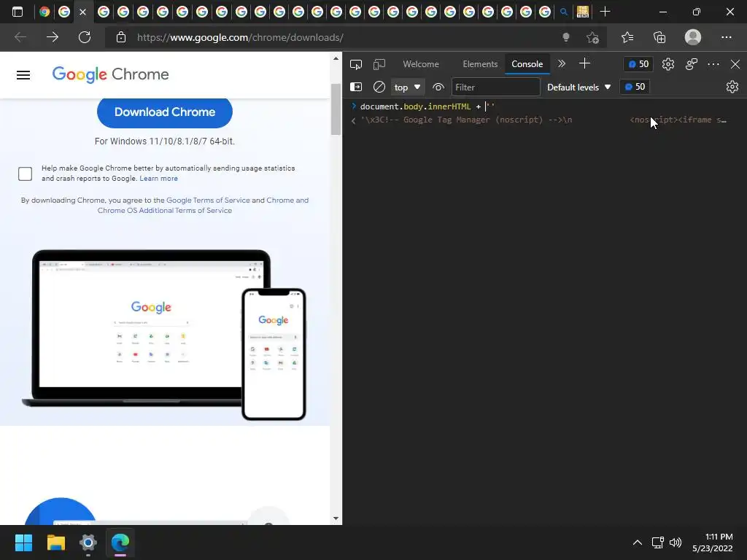Click the address bar URL
This screenshot has width=747, height=560.
click(x=240, y=38)
